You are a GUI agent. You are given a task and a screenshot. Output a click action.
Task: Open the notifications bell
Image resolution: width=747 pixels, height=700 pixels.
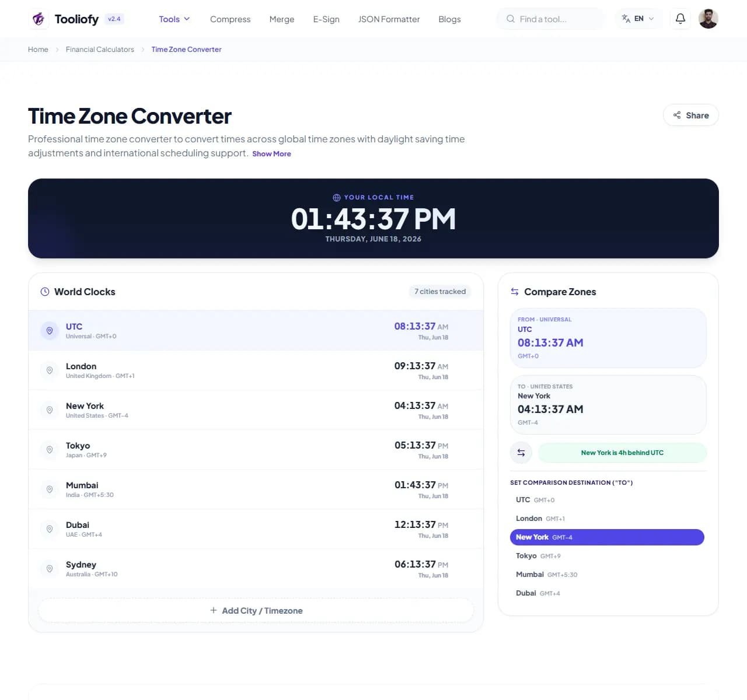click(x=680, y=19)
